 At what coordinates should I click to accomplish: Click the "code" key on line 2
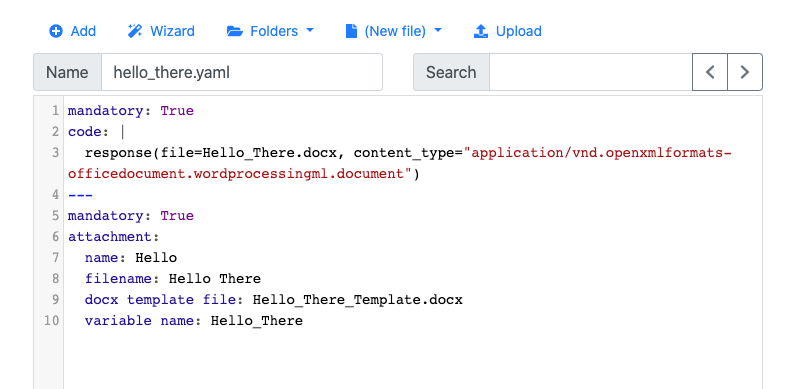click(x=84, y=132)
